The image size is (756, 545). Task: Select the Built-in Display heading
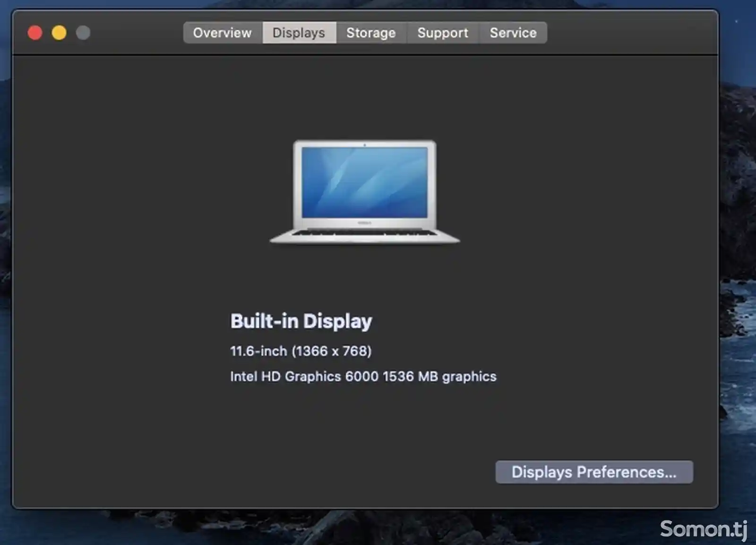click(x=301, y=321)
